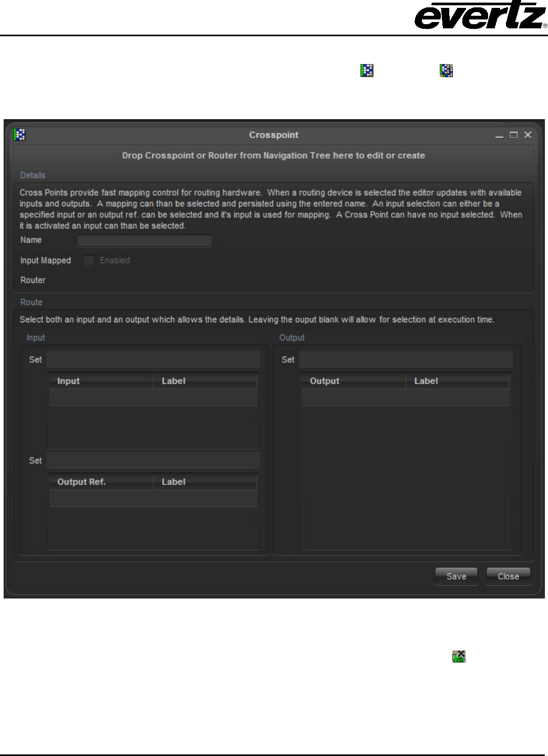Viewport: 548px width, 756px height.
Task: Click the 'Router' label
Action: (33, 280)
